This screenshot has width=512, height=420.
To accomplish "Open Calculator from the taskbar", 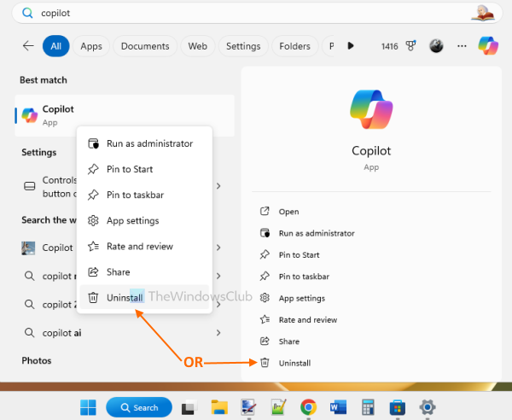I will coord(368,407).
